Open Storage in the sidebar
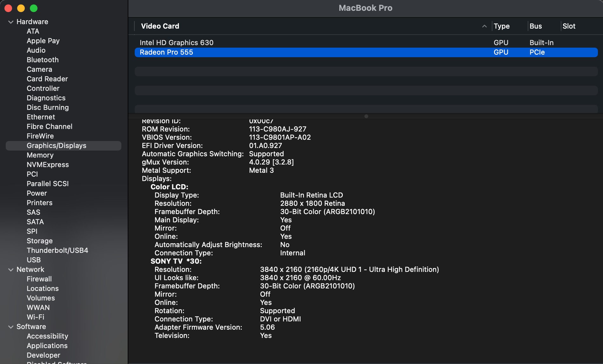The height and width of the screenshot is (364, 603). 40,241
